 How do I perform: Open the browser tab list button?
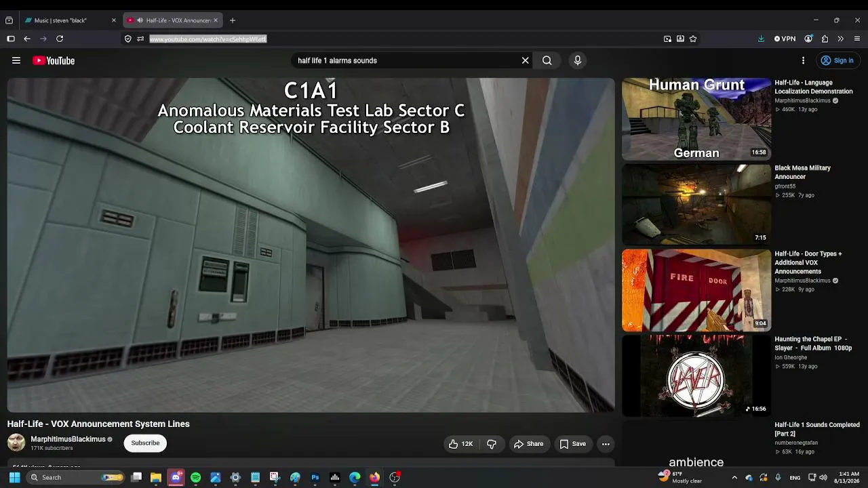(9, 20)
